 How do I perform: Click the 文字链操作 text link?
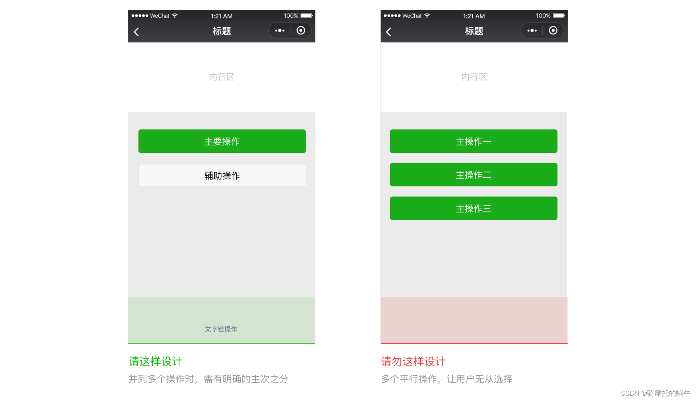click(221, 328)
